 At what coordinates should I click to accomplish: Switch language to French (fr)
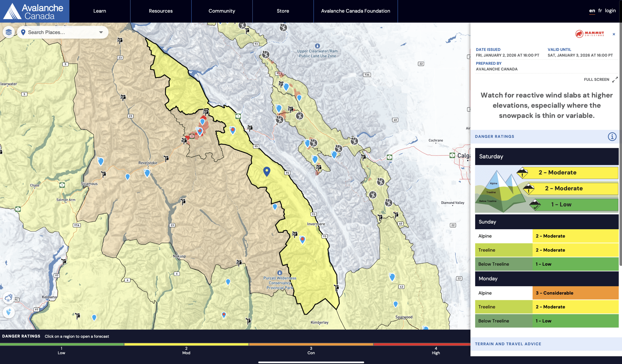pyautogui.click(x=600, y=11)
